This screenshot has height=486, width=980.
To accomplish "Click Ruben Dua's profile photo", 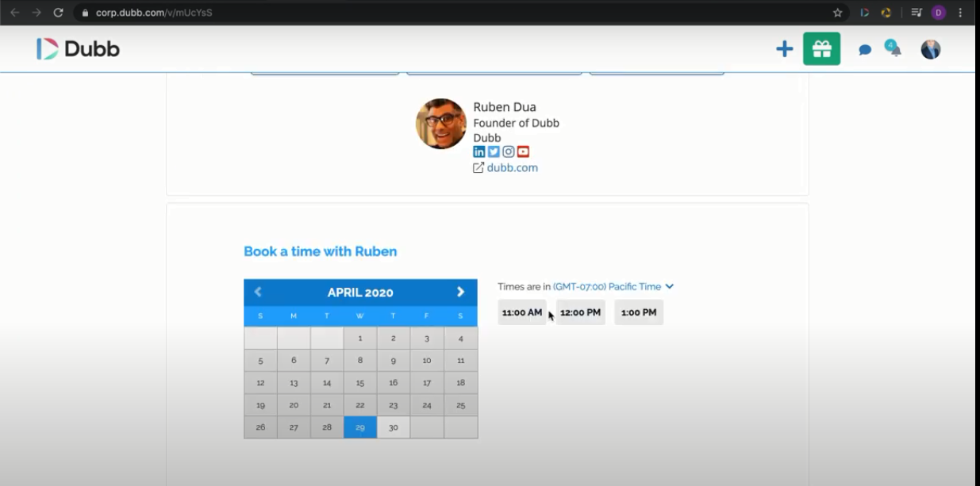I will [x=441, y=124].
